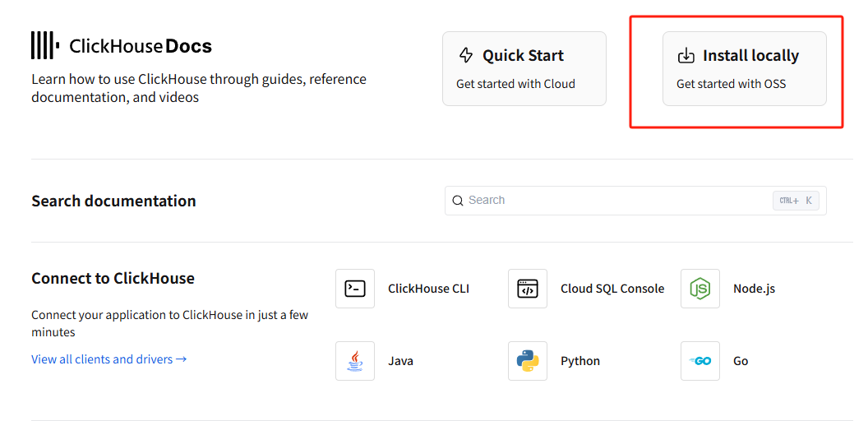Choose the Node.js client label
The image size is (868, 421).
click(x=754, y=289)
